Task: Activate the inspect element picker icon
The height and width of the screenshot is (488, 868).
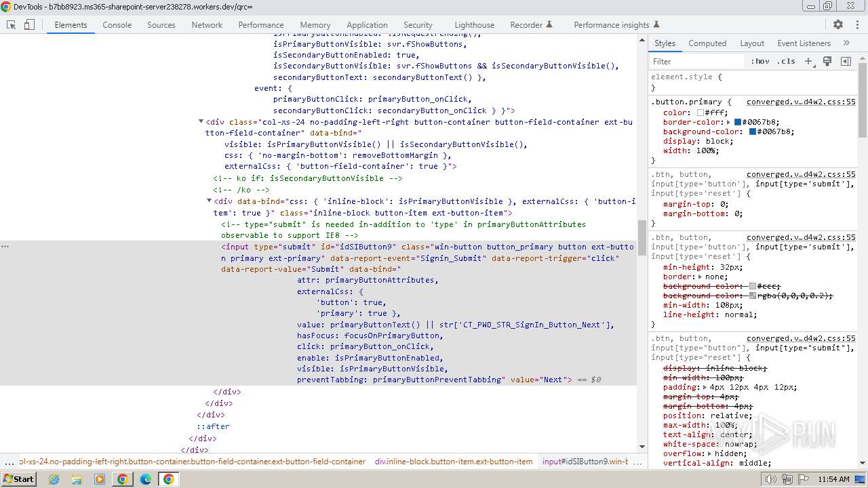Action: (12, 24)
